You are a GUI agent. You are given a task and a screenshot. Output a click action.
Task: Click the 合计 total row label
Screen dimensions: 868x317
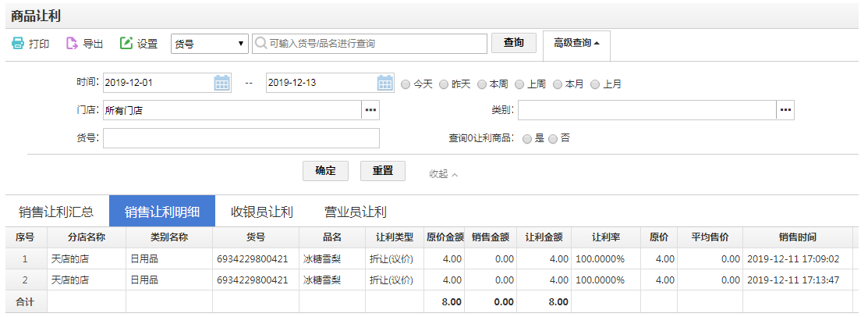pyautogui.click(x=24, y=302)
